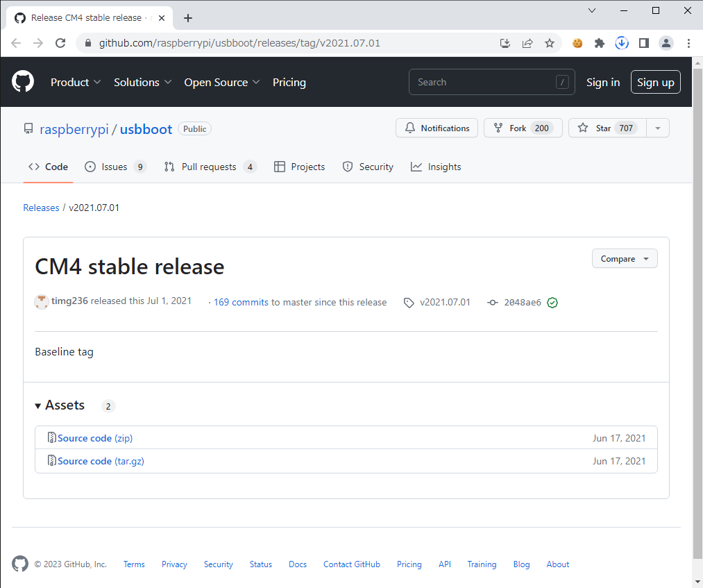The height and width of the screenshot is (588, 703).
Task: Open the Pull requests tab
Action: pos(210,167)
